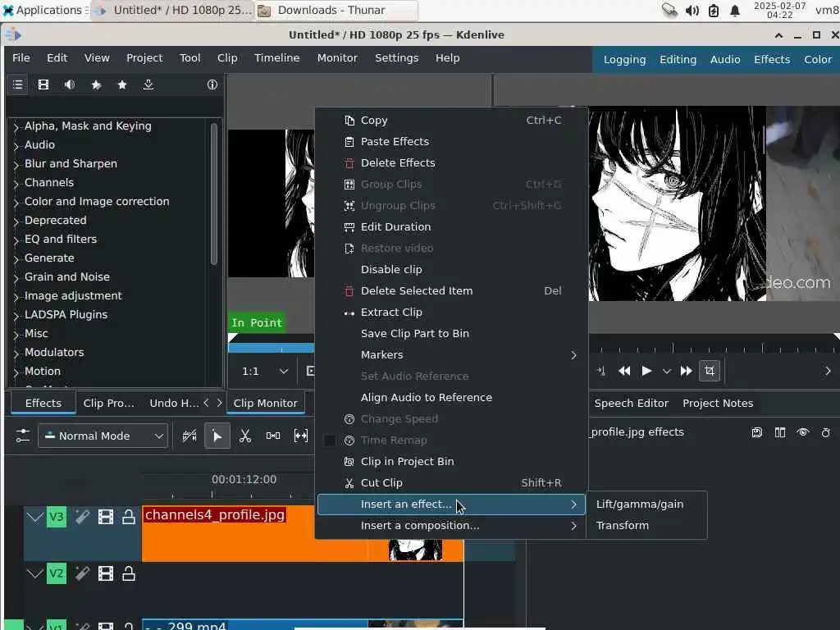Click the clip monitor blue zone bar
The height and width of the screenshot is (630, 840).
(x=272, y=348)
